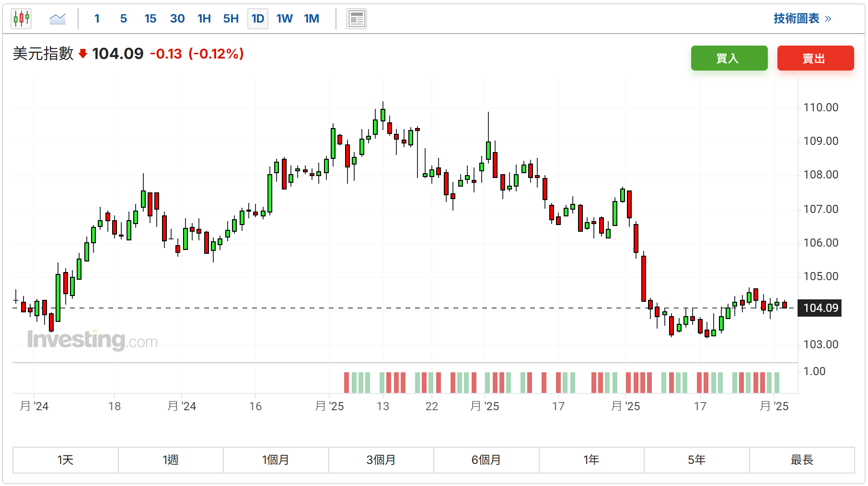Select the 5 minute interval

pos(124,19)
